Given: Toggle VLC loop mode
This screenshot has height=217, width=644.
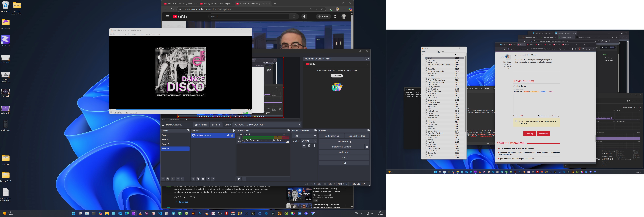Looking at the screenshot, I should 134,112.
